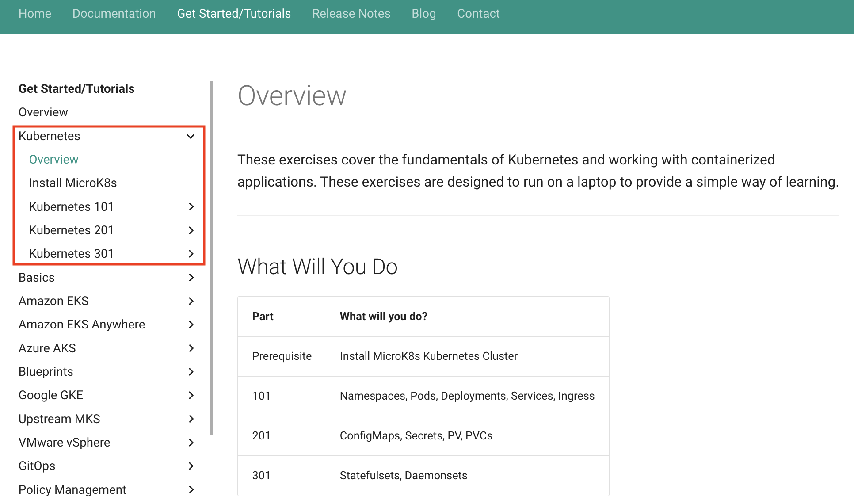Expand the Upstream MKS chevron

coord(191,419)
